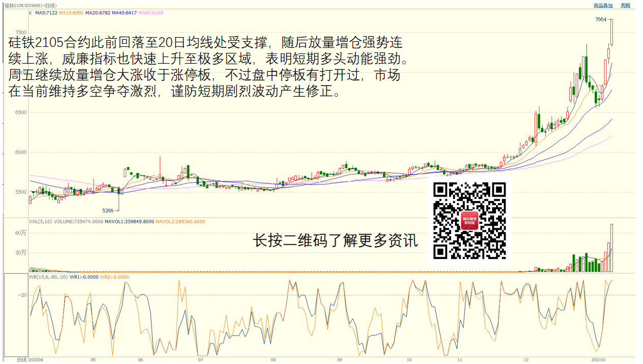643x364 pixels.
Task: Click the 商品叠加 link at top right
Action: pos(603,6)
